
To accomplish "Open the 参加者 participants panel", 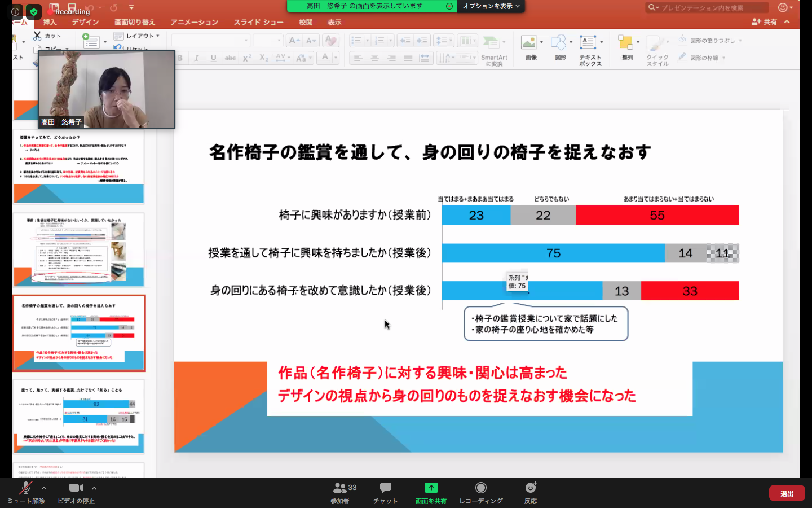I will click(340, 489).
